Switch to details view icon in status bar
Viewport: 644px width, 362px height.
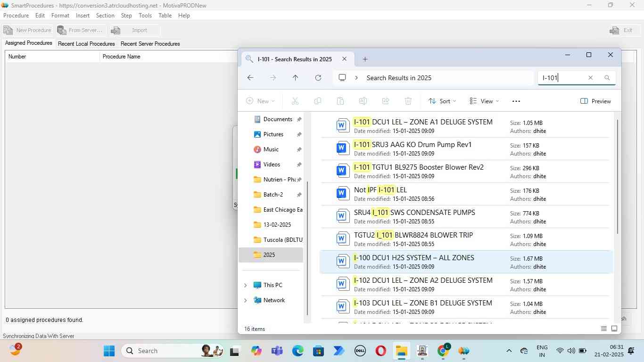[604, 329]
